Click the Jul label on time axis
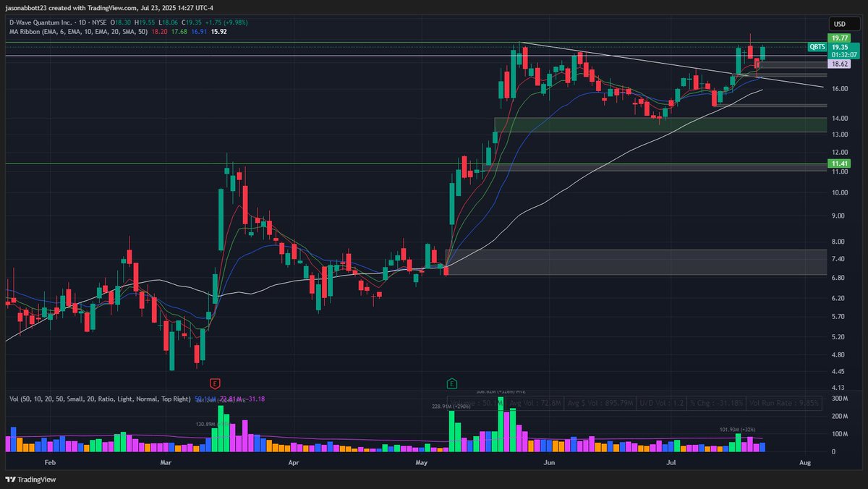This screenshot has height=489, width=868. pos(672,461)
